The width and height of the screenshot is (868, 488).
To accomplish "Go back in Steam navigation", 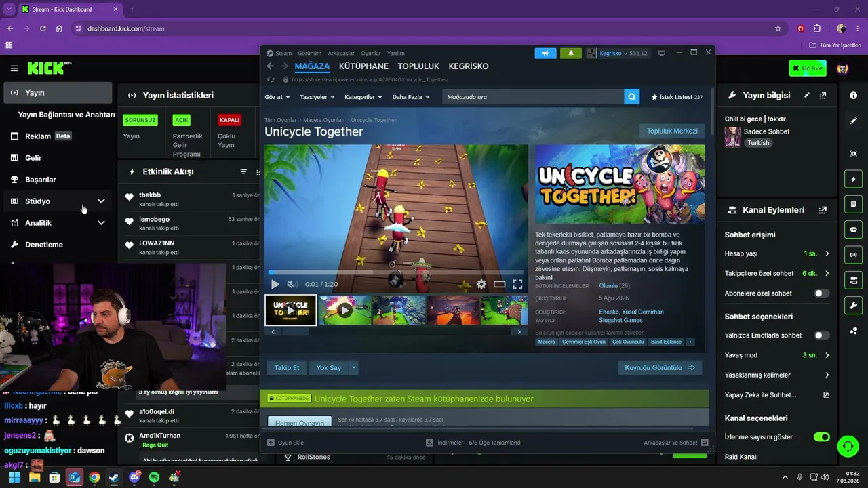I will 271,66.
